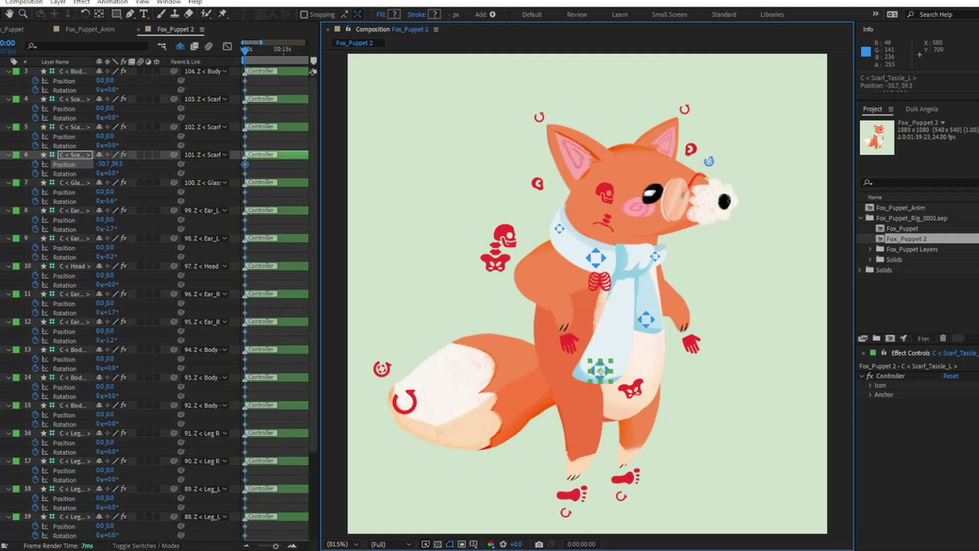Select the Fox_Puppet 2 viewer breadcrumb tab
Image resolution: width=979 pixels, height=551 pixels.
pos(354,43)
